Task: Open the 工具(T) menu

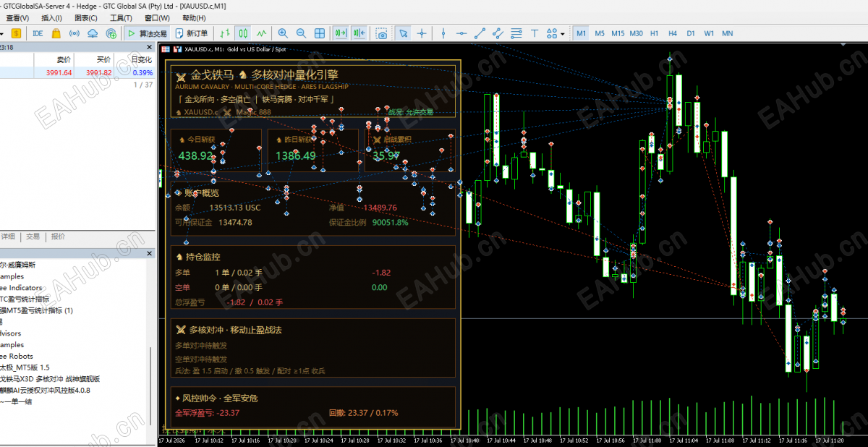Action: [121, 17]
